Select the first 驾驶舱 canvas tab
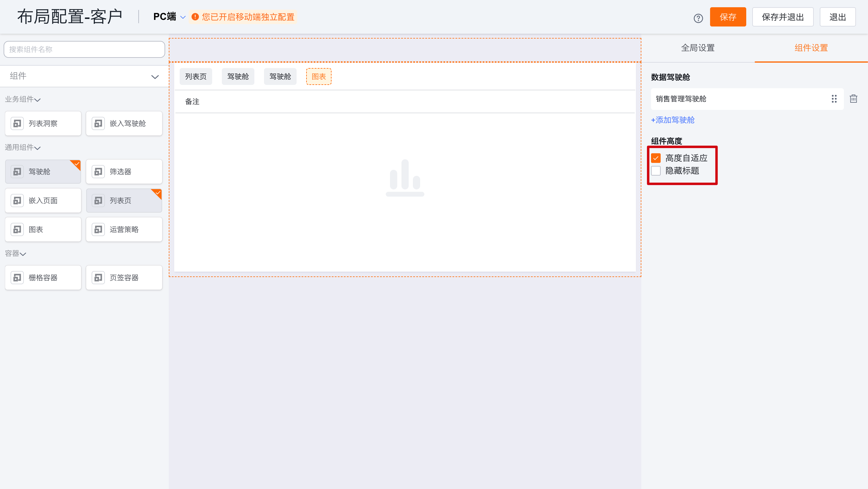 pyautogui.click(x=238, y=76)
